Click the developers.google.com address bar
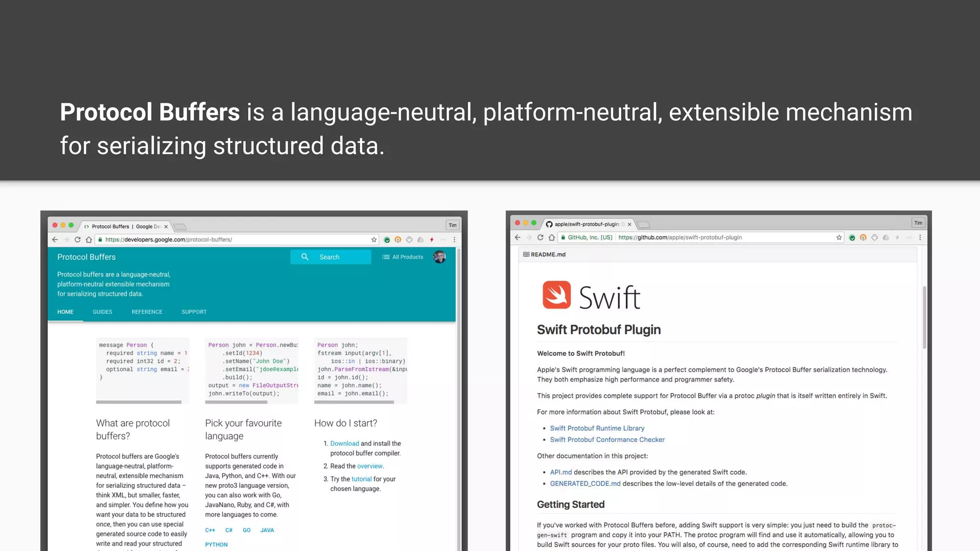The width and height of the screenshot is (980, 551). [x=237, y=240]
